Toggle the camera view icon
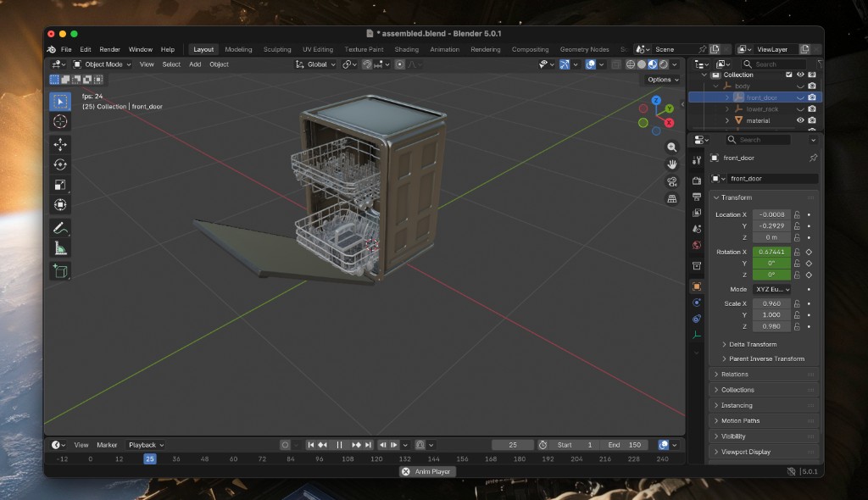Viewport: 868px width, 500px height. (671, 181)
